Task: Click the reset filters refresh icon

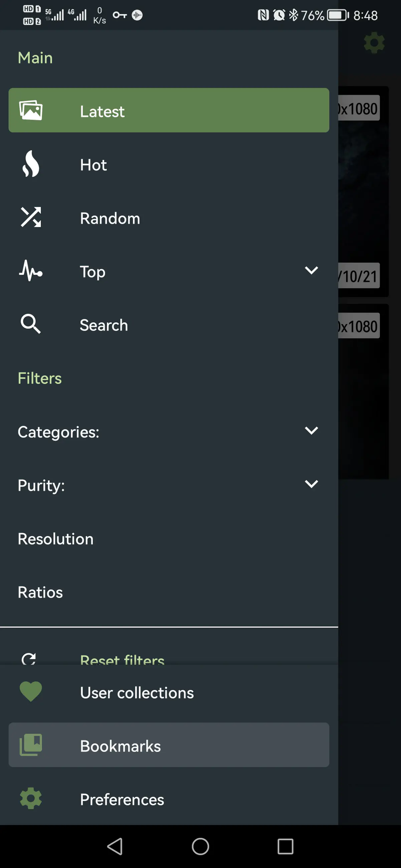Action: pos(29,658)
